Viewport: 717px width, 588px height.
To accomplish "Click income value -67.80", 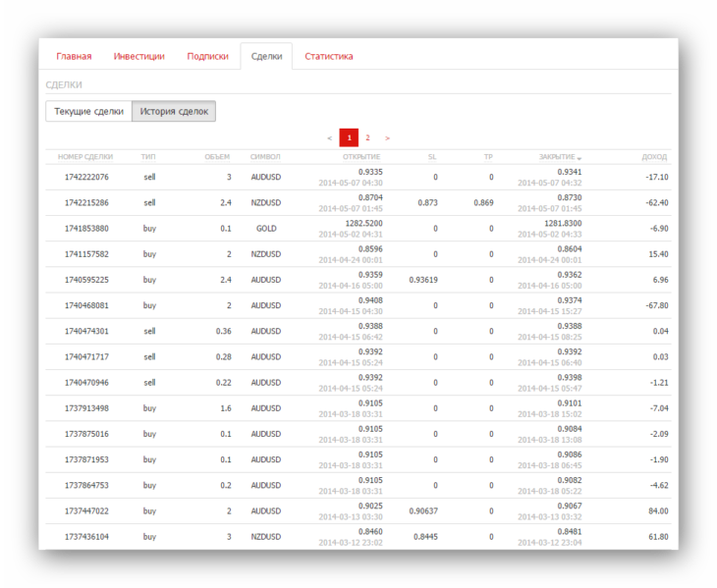I will 657,305.
